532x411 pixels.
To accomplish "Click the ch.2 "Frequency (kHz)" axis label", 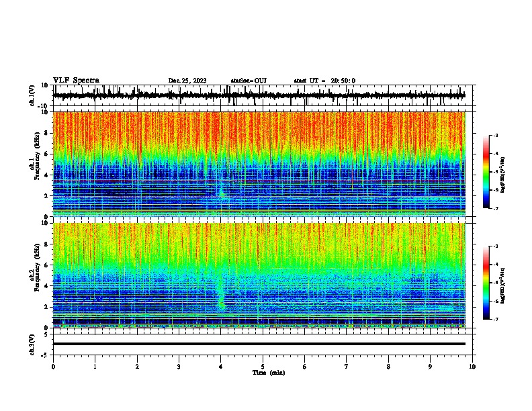I will 37,267.
